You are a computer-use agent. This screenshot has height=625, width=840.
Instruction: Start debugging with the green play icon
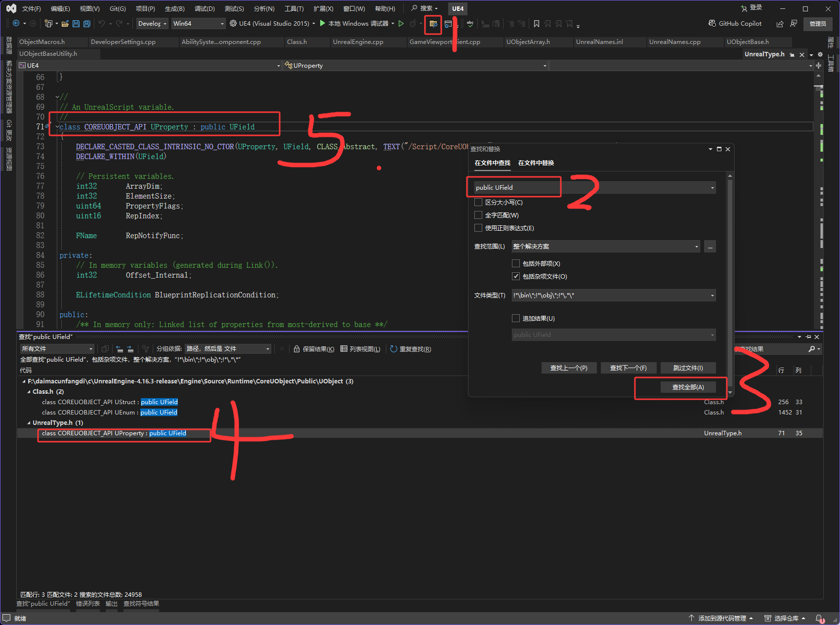click(323, 23)
